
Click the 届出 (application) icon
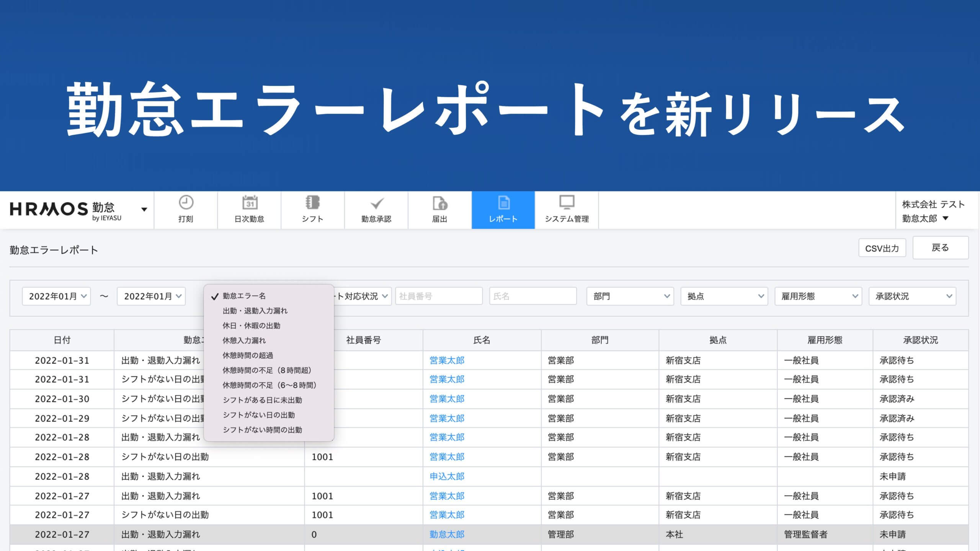(439, 210)
